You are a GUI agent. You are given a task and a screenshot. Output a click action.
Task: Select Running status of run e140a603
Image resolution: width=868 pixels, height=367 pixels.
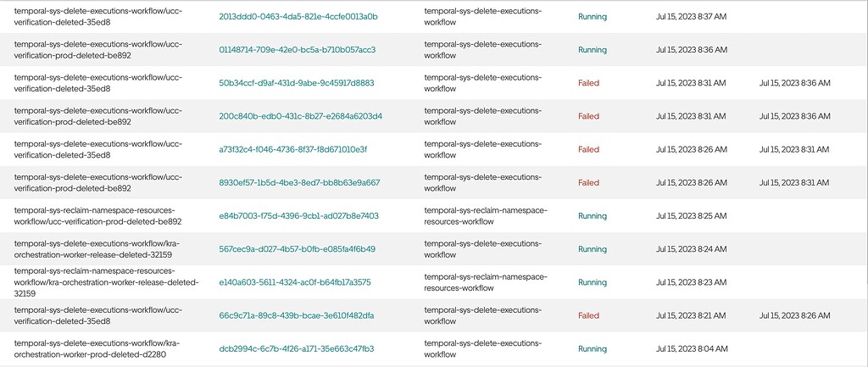(593, 282)
